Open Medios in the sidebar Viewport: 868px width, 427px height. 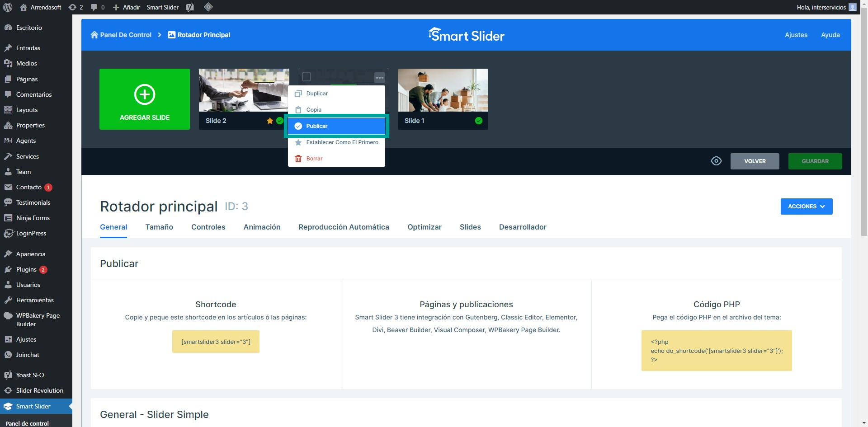click(x=36, y=63)
